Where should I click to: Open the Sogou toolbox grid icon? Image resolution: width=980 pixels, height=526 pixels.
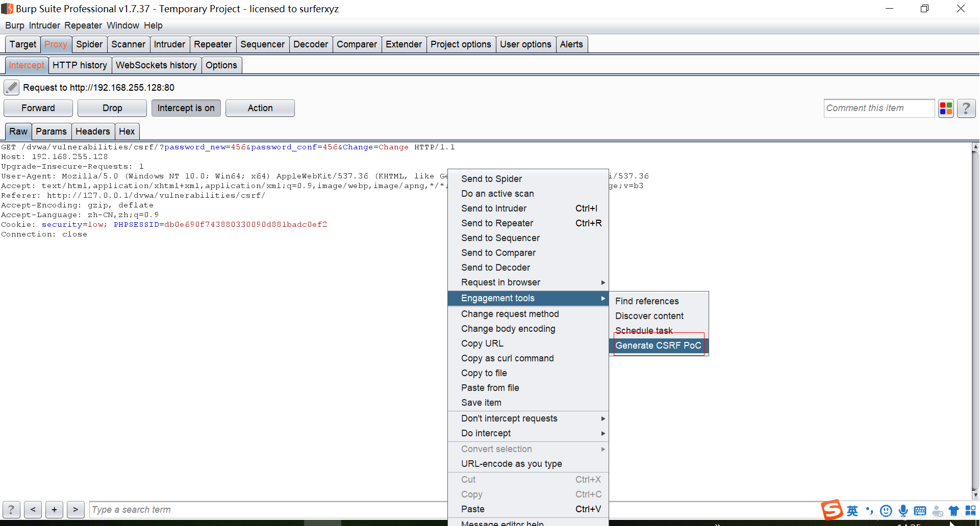pos(970,511)
